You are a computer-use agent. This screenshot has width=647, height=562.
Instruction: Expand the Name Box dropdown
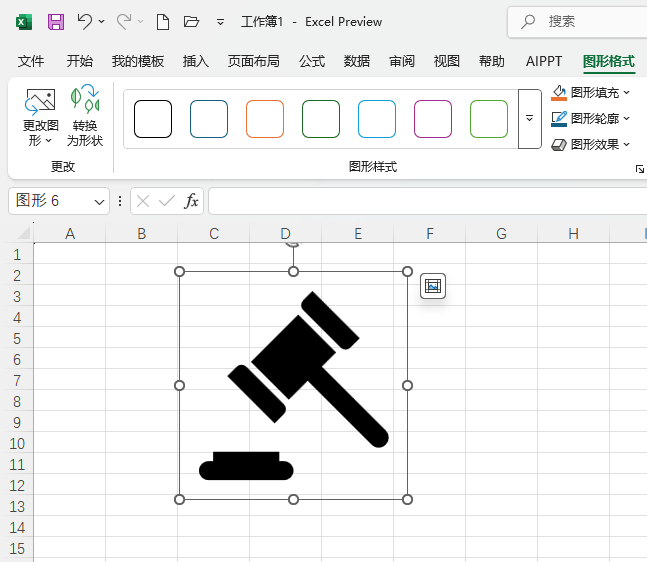click(x=99, y=201)
